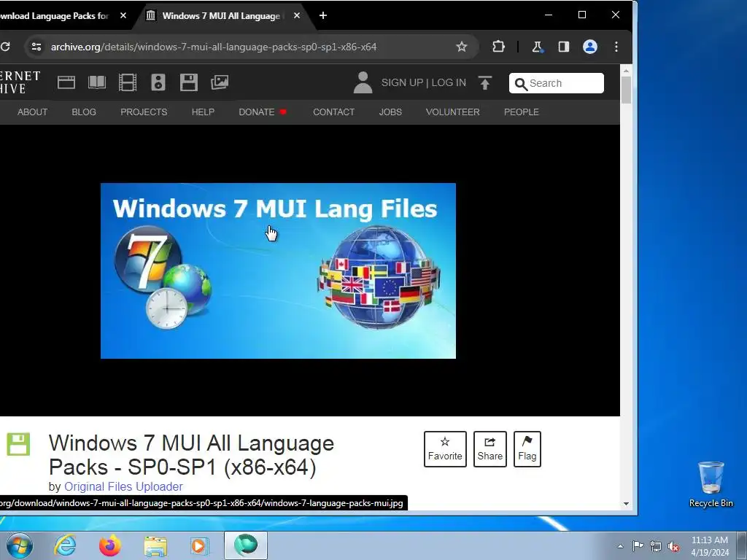
Task: Open clock showing 11:13 AM
Action: tap(710, 545)
